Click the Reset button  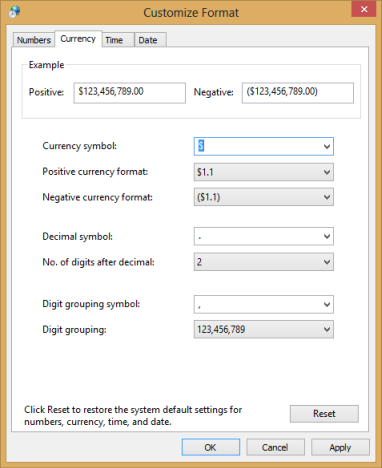pos(324,414)
